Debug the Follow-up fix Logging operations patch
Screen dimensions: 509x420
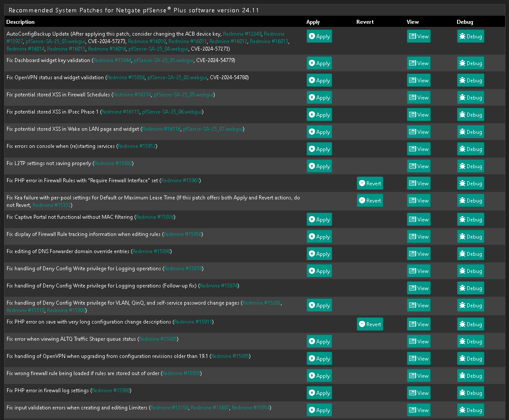pos(470,288)
